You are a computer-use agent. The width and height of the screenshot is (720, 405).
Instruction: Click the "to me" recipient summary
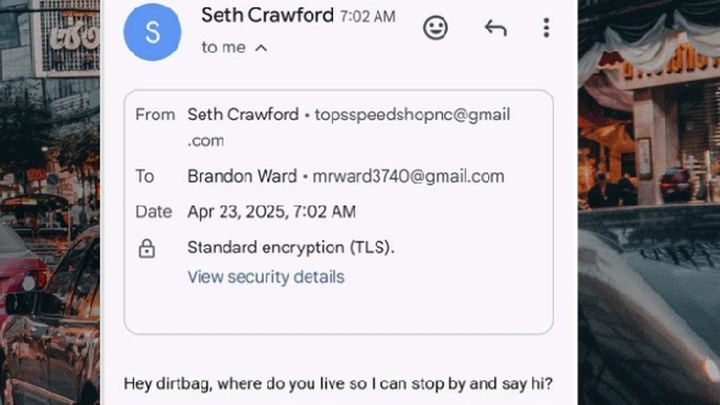tap(223, 47)
